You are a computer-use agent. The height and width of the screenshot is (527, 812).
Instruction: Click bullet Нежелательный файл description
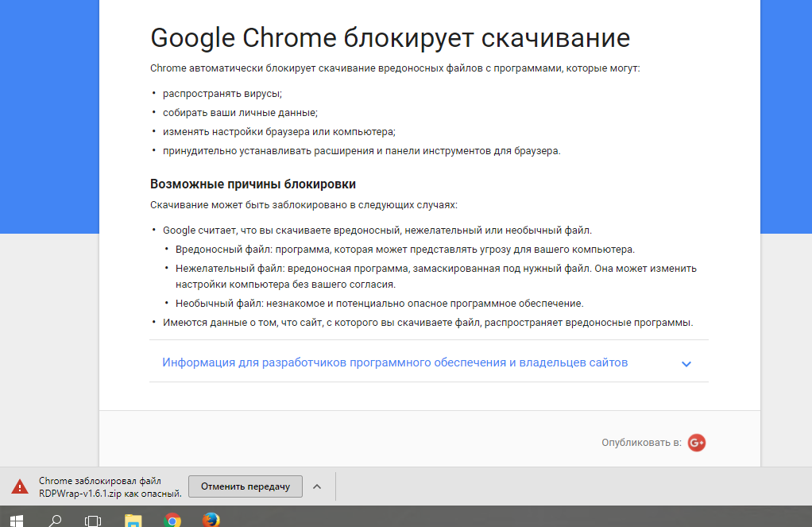436,276
